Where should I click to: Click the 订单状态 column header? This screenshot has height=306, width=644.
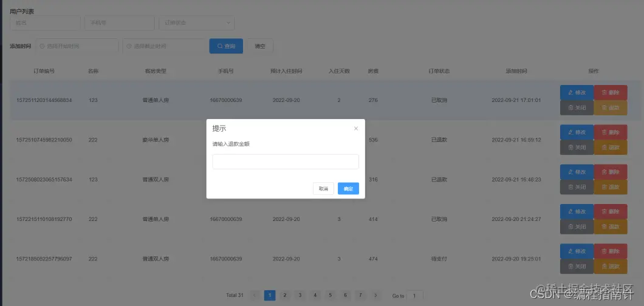[439, 71]
